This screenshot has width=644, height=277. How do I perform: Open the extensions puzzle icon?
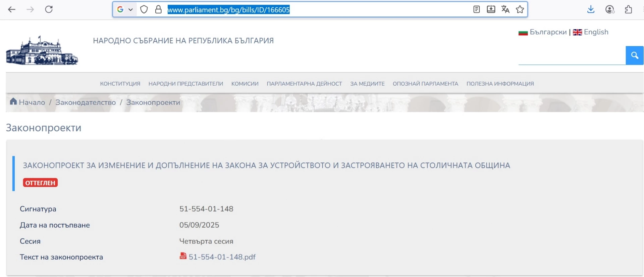click(x=628, y=9)
